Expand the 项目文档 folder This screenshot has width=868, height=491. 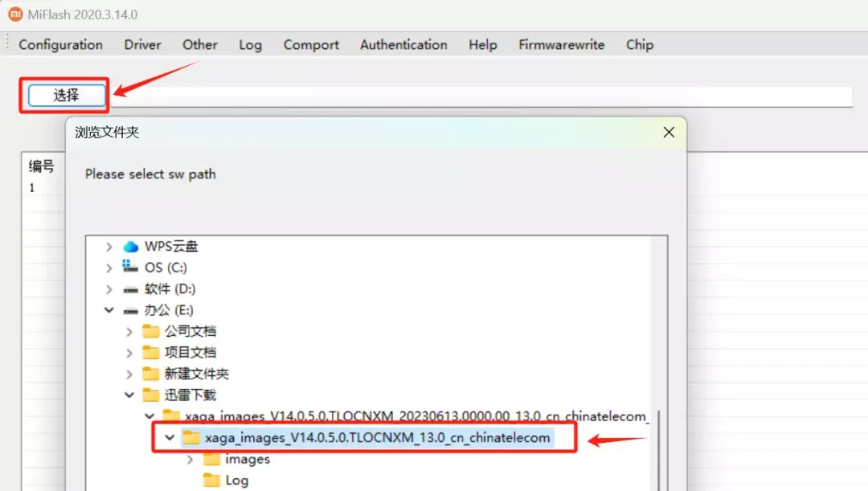tap(129, 353)
